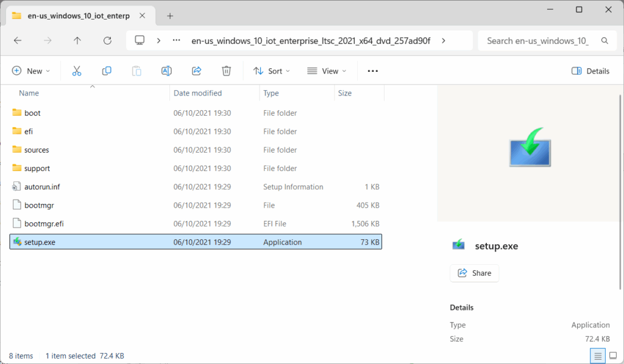Screen dimensions: 624x364
Task: Close the en-us_windows_10_iot_enterp tab
Action: pyautogui.click(x=142, y=16)
